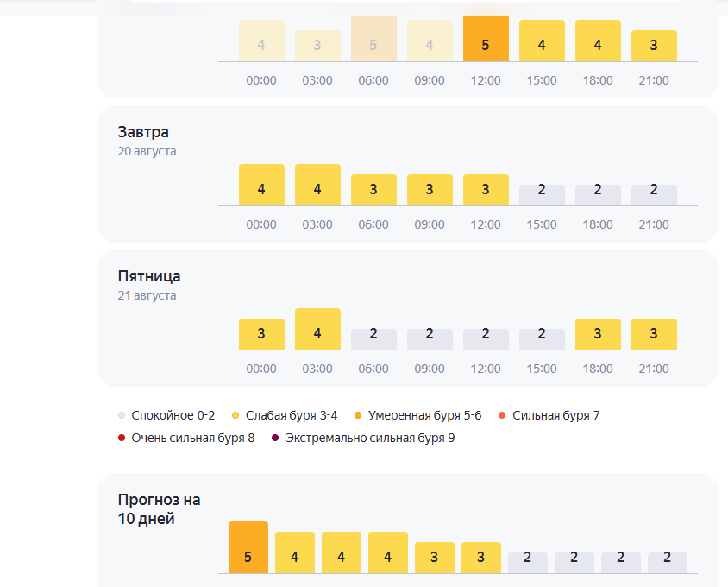Select tomorrow's 00:00 bar with value 4
Screen dimensions: 728x587
pos(261,185)
